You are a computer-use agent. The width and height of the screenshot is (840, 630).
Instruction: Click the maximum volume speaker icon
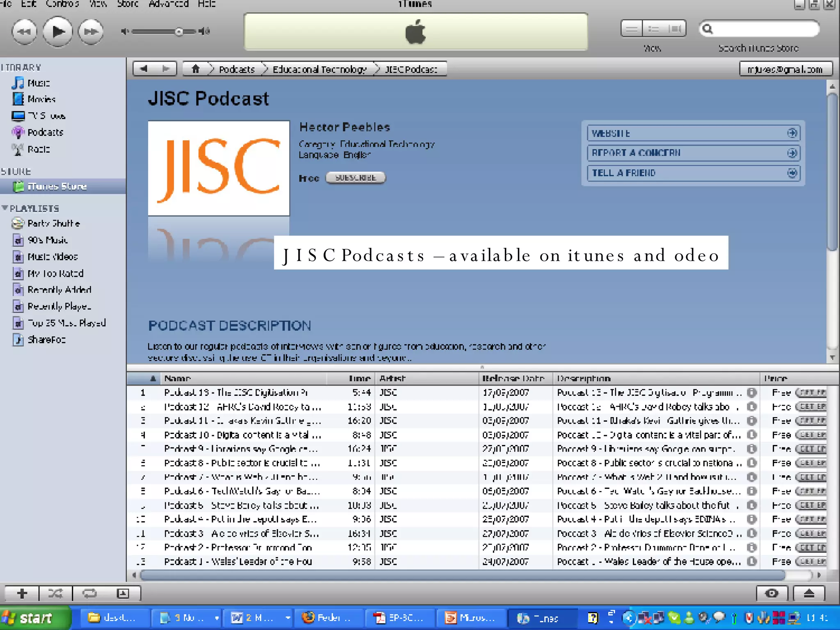pos(204,31)
